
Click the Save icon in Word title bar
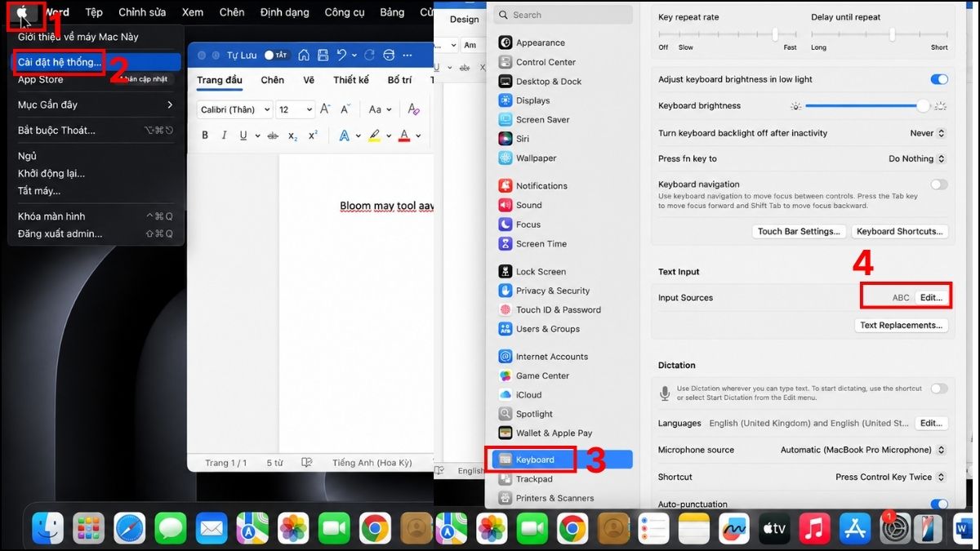pos(323,55)
